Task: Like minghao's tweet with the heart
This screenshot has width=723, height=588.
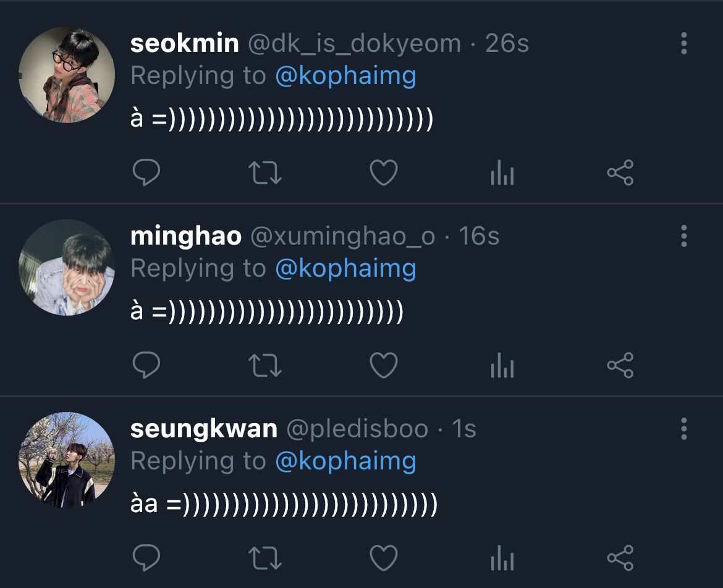Action: click(384, 365)
